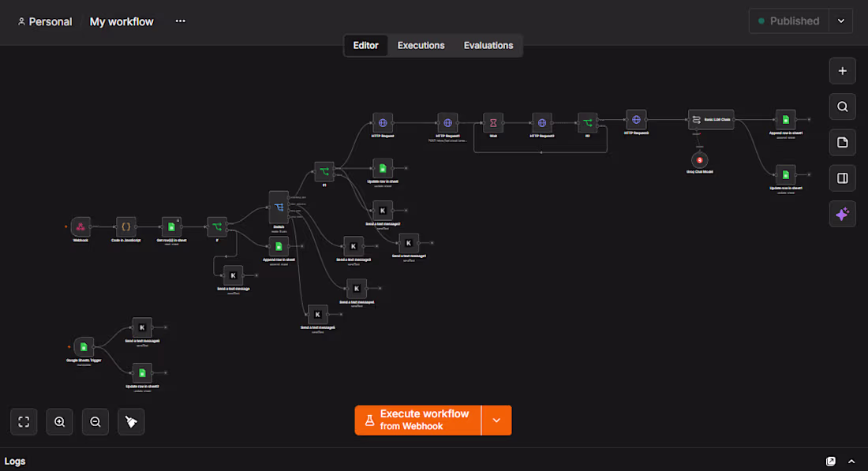Open the Logs panel in a new window
The image size is (868, 471).
click(x=831, y=462)
